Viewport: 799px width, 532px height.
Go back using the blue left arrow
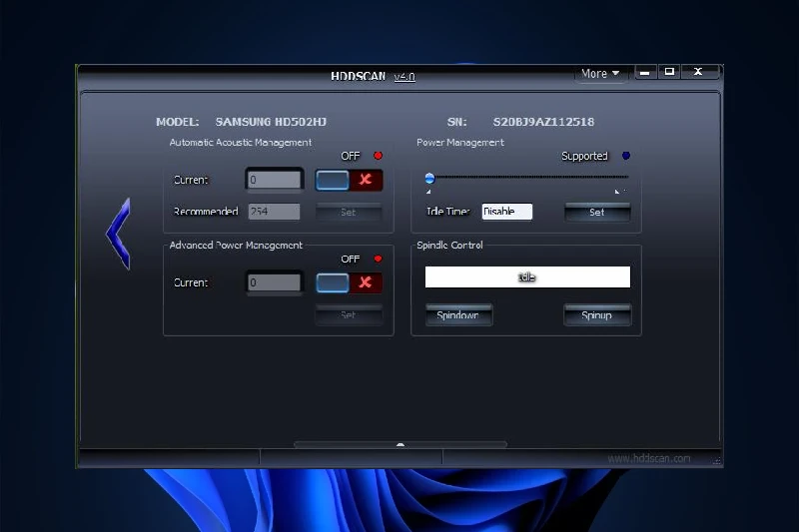[x=119, y=234]
